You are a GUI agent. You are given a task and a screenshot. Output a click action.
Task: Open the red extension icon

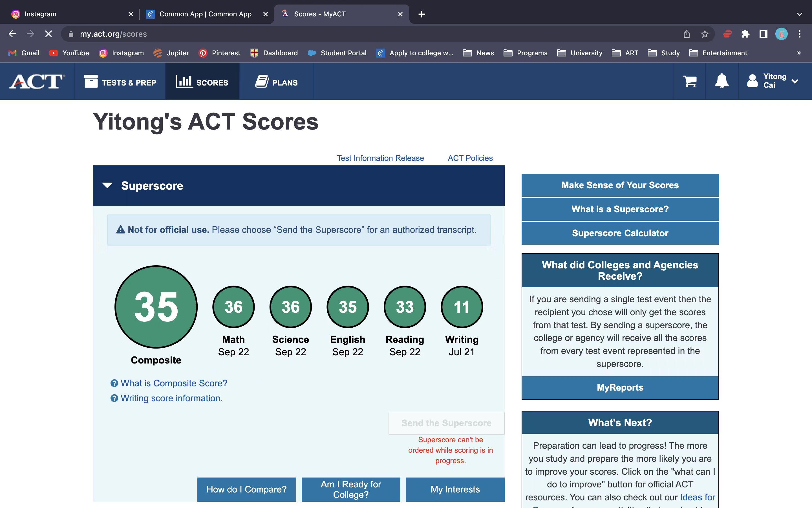coord(727,34)
